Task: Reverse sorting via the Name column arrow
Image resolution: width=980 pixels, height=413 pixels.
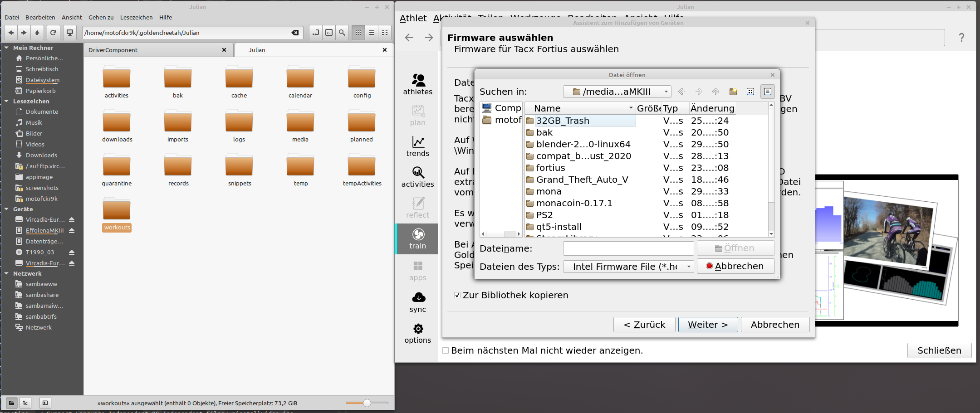Action: [x=630, y=108]
